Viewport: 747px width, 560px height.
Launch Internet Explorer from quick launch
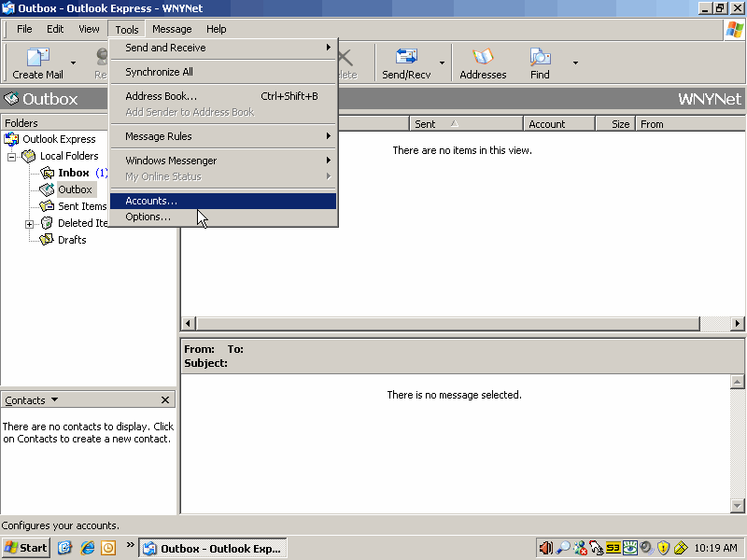(87, 548)
